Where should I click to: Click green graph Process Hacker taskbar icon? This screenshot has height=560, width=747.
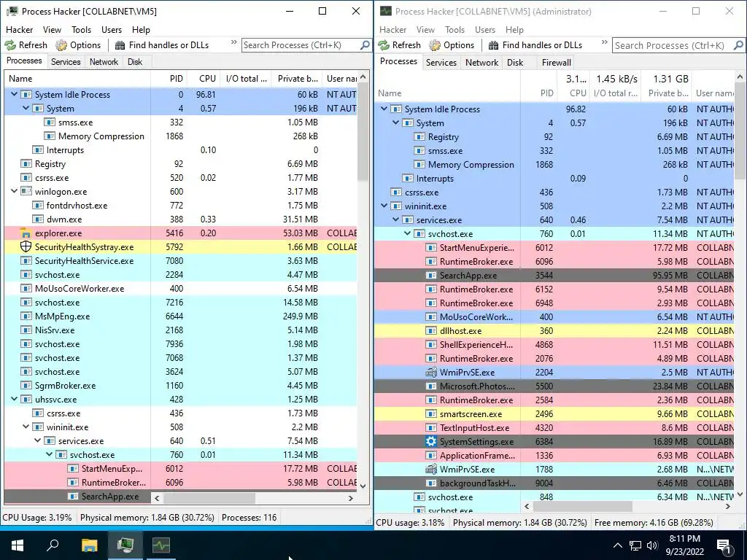click(161, 545)
